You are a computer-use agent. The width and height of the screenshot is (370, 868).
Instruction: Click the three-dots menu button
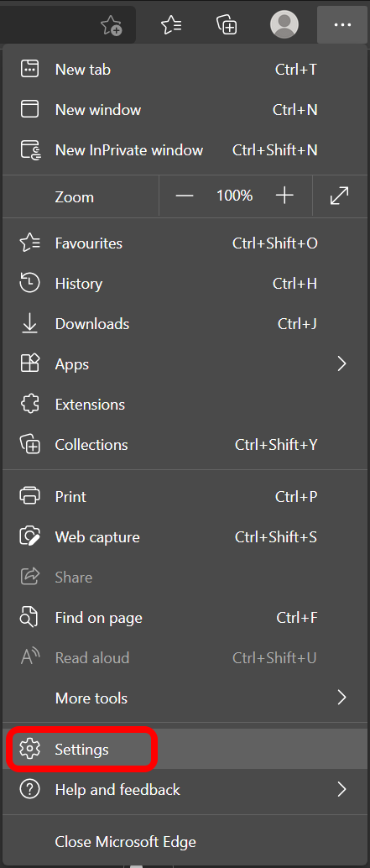tap(342, 25)
